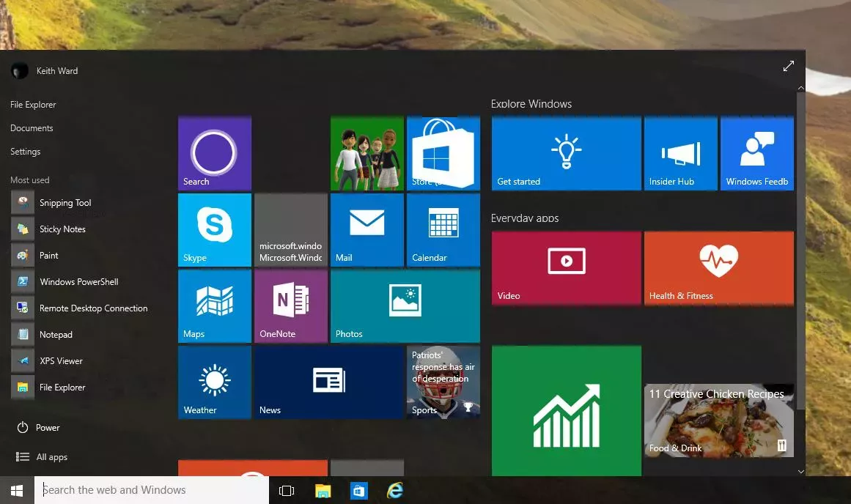Open the Food & Drink recipes tile
The image size is (851, 504).
[x=718, y=420]
